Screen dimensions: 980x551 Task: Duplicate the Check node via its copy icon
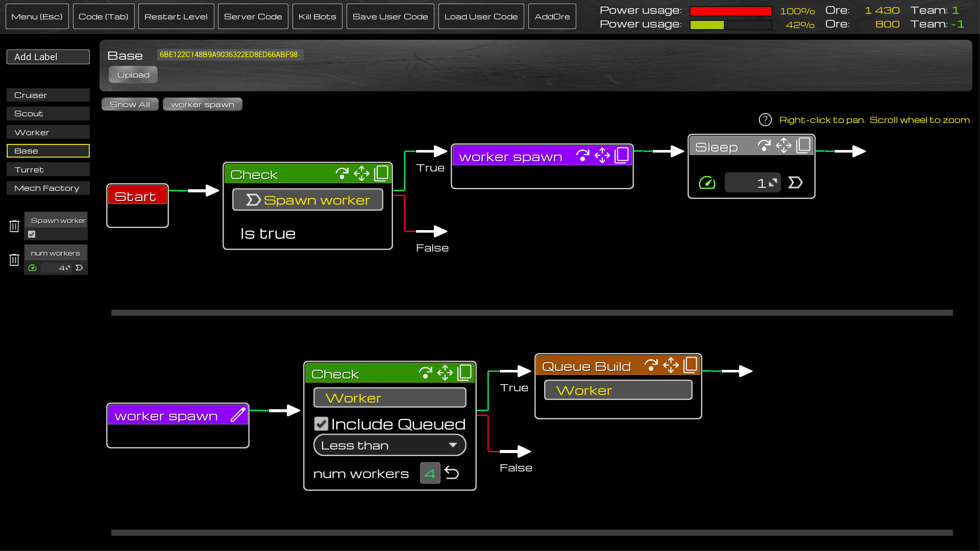pos(382,173)
